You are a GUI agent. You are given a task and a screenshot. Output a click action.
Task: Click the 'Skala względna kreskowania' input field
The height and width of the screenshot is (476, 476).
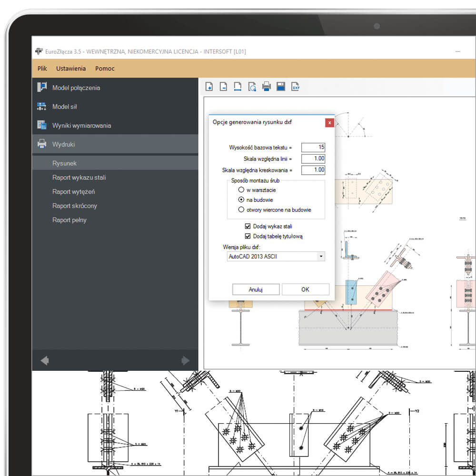[313, 170]
